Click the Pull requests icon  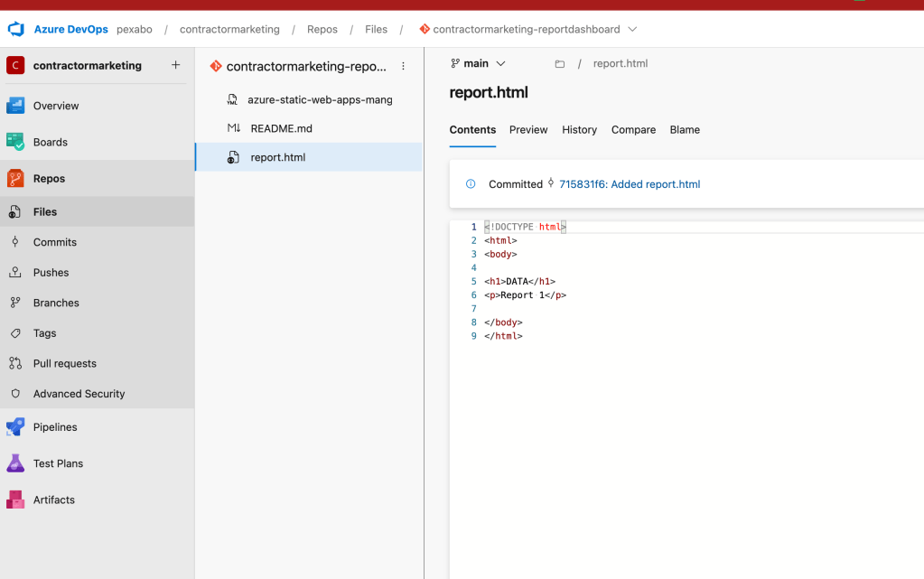(15, 363)
